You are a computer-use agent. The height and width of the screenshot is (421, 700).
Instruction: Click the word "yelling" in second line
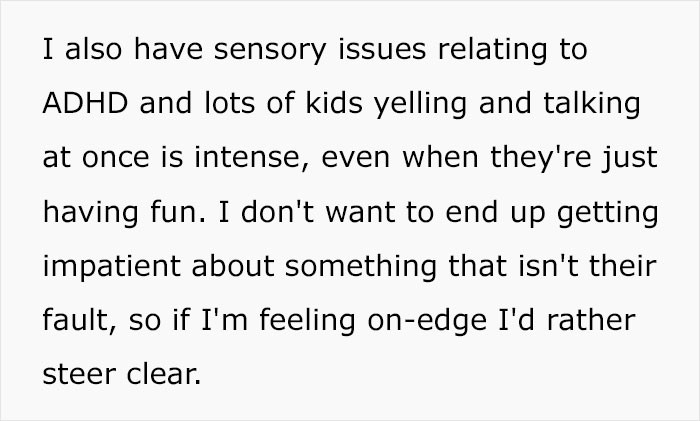pos(421,105)
